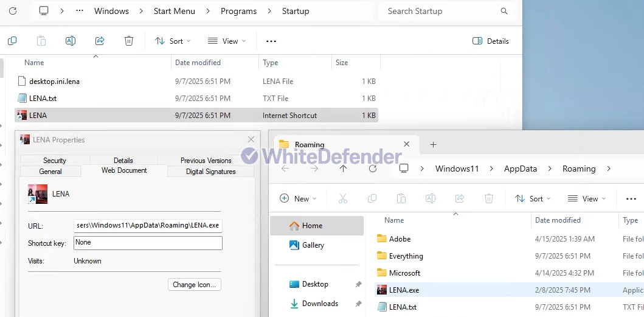644x317 pixels.
Task: Click the Shortcut key input field
Action: coord(148,243)
